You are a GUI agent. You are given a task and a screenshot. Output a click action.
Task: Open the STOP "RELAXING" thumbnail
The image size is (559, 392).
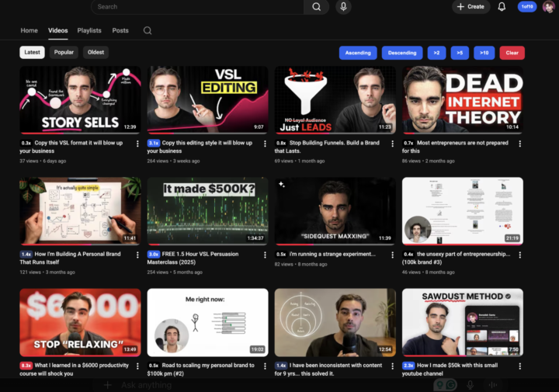pyautogui.click(x=80, y=322)
